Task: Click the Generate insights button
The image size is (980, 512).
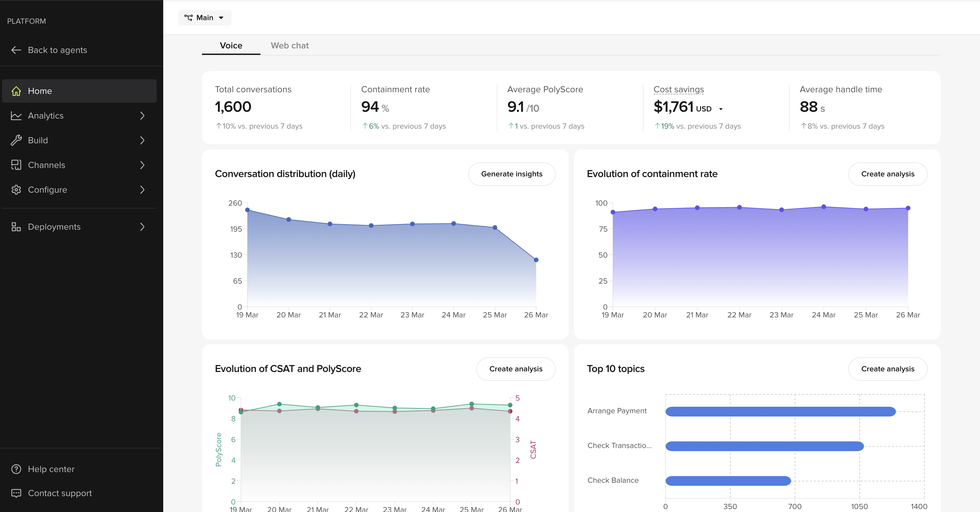Action: tap(512, 174)
